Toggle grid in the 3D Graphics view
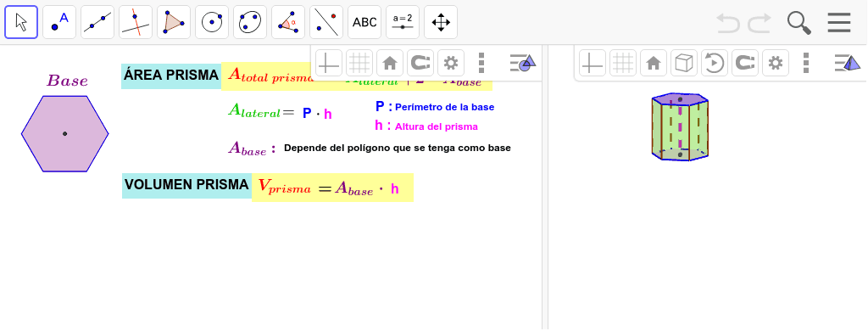The image size is (868, 331). (623, 63)
